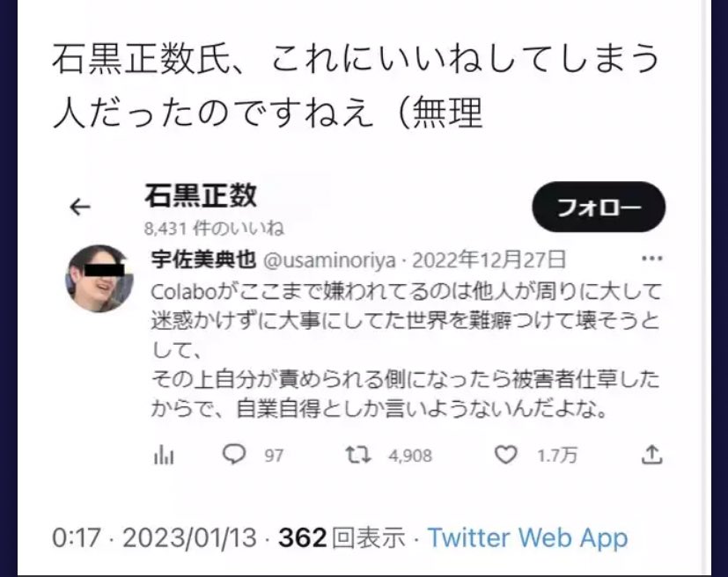Image resolution: width=728 pixels, height=577 pixels.
Task: Click the 0:17 · 2023/01/13 timestamp
Action: tap(154, 538)
